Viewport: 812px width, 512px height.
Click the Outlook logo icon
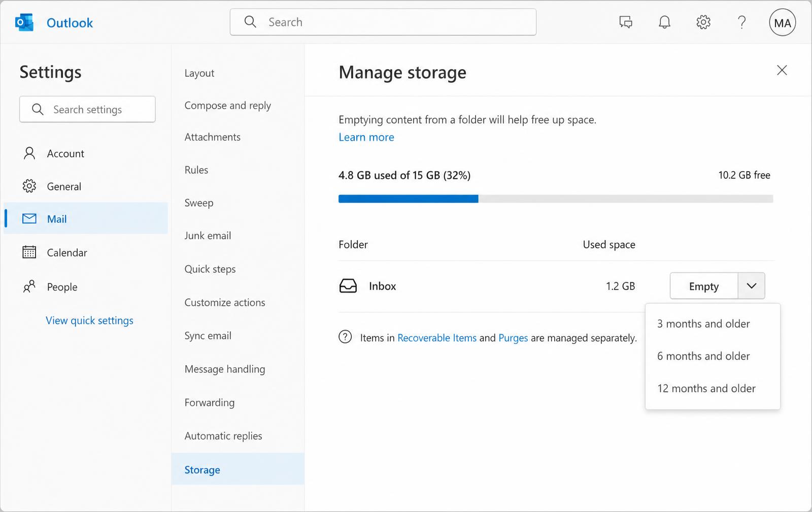pyautogui.click(x=24, y=22)
